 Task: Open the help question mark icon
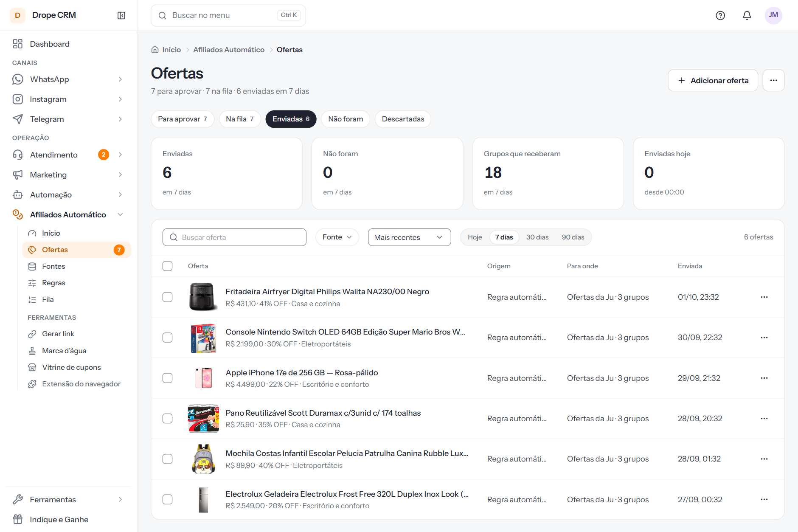pos(720,15)
